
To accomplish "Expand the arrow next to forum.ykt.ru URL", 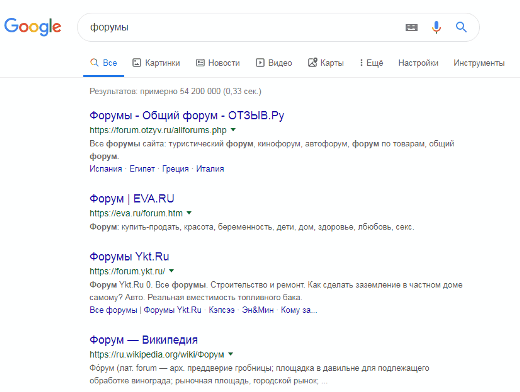I will point(171,271).
